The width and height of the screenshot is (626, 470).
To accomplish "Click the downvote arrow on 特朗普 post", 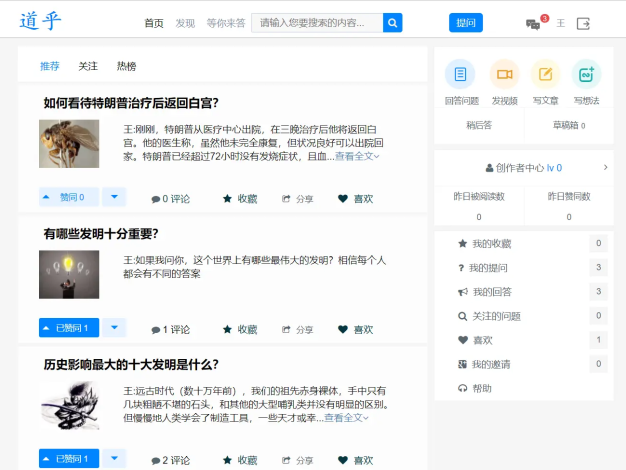I will coord(114,197).
